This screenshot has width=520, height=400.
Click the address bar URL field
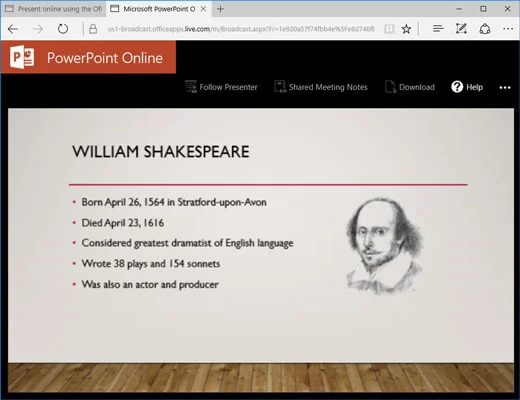pos(241,29)
